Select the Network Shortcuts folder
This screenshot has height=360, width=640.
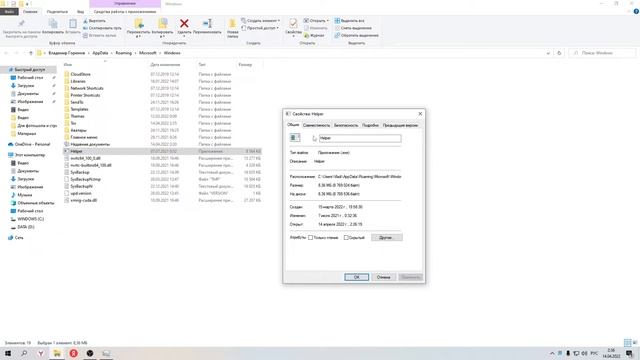[x=87, y=88]
